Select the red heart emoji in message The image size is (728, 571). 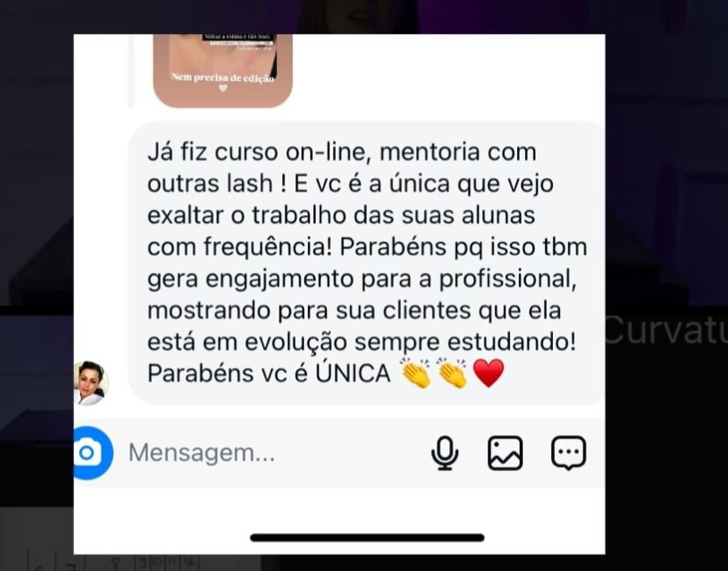(489, 374)
